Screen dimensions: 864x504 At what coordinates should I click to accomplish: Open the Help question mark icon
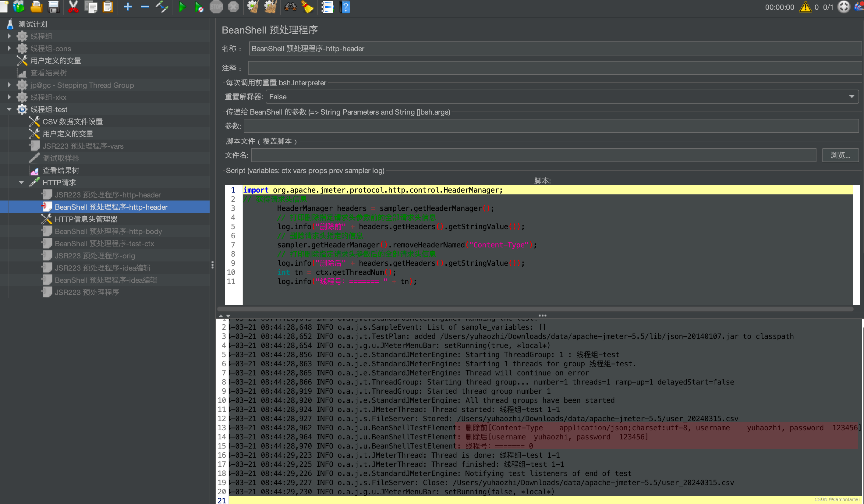coord(344,7)
